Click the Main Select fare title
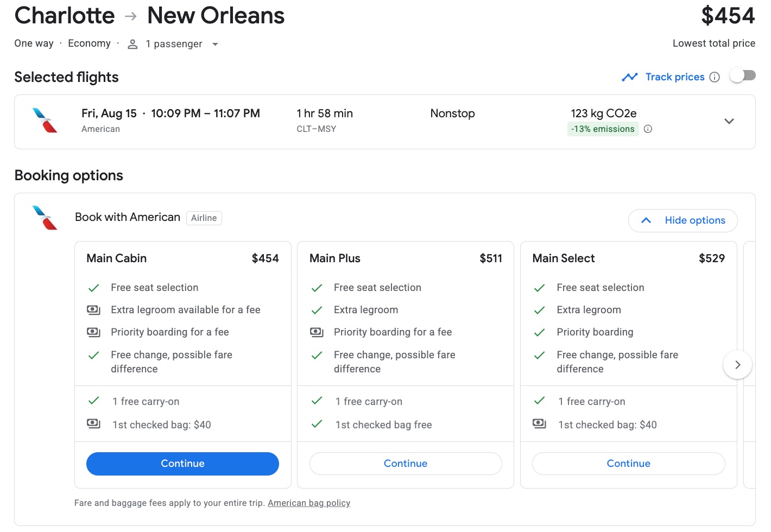Viewport: 771px width, 532px height. [564, 258]
